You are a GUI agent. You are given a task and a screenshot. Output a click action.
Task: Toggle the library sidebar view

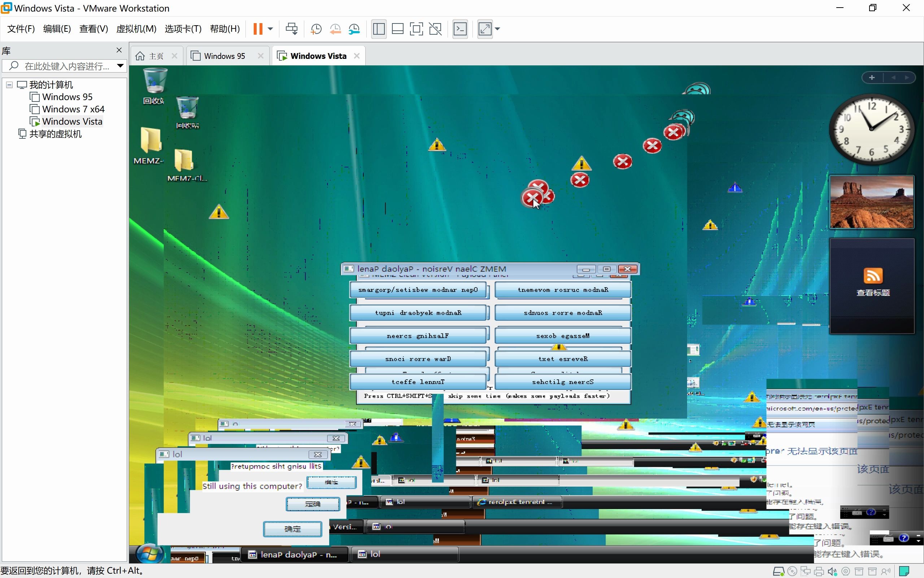point(379,29)
